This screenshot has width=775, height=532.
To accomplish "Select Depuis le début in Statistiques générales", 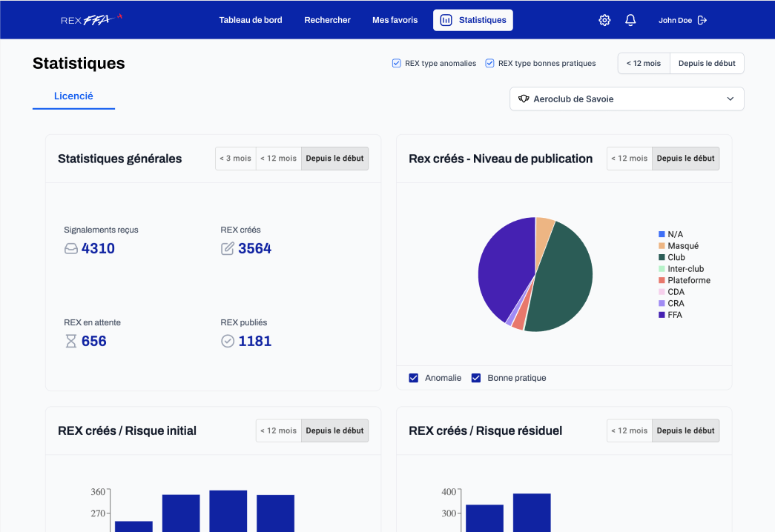I will (x=334, y=159).
